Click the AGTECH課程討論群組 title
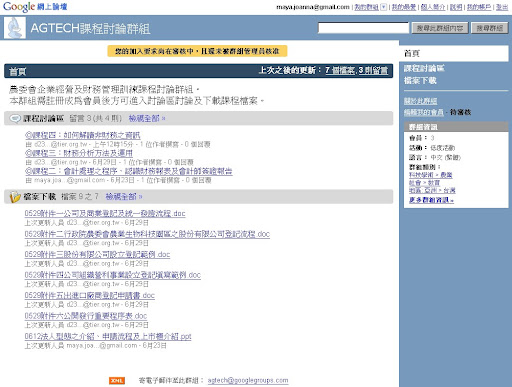The image size is (512, 387). coord(90,28)
